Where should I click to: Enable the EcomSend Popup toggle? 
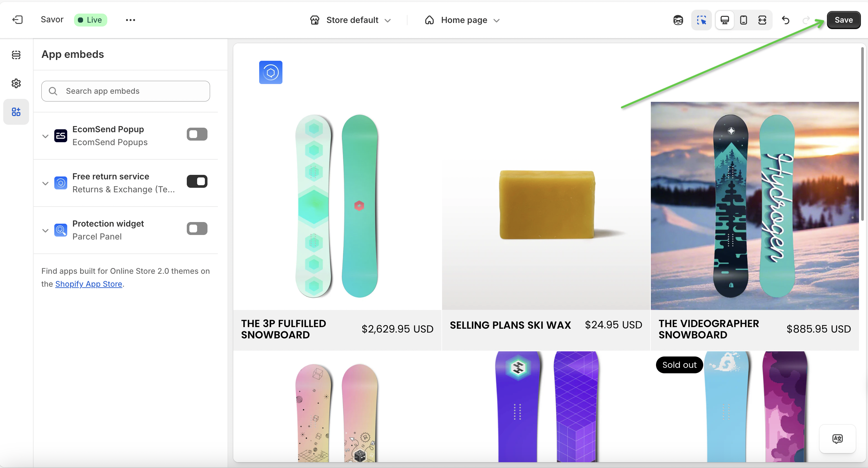[x=197, y=134]
